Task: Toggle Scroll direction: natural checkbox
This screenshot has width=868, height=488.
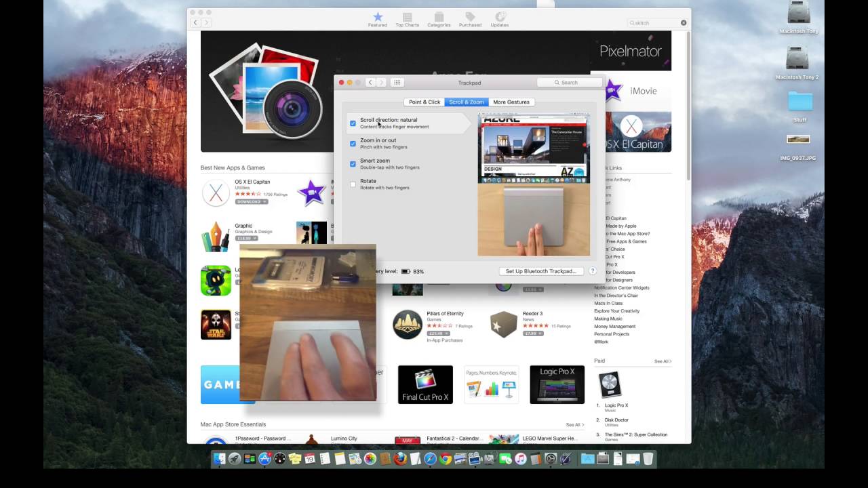Action: click(353, 123)
